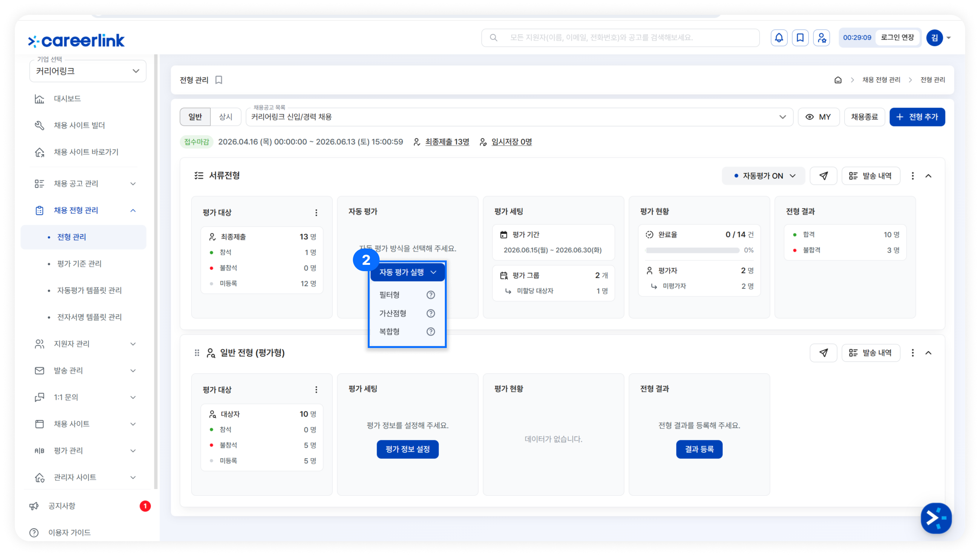Open 일반 전형 section more options menu
This screenshot has height=556, width=980.
913,353
